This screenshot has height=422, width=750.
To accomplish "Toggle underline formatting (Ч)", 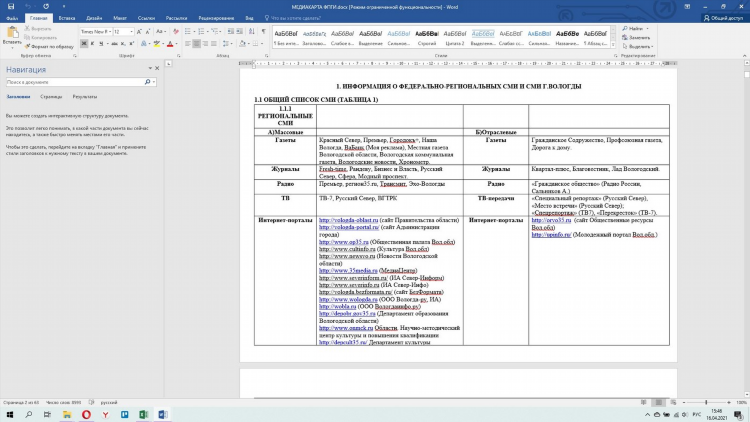I will click(x=101, y=44).
